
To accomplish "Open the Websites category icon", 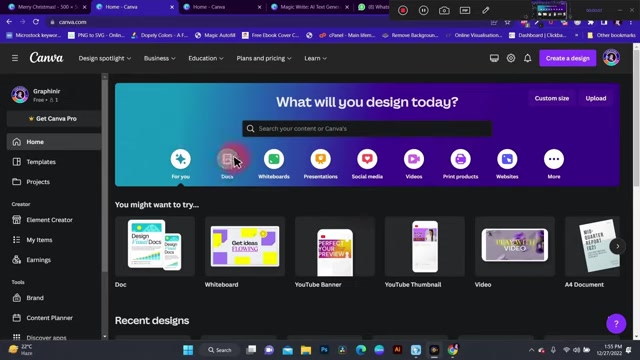I will click(507, 159).
